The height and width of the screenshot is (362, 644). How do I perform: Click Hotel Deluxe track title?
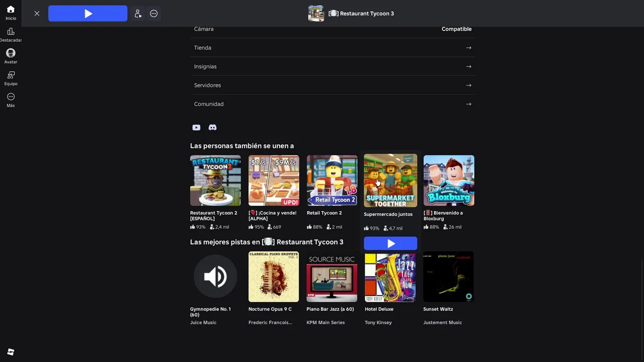tap(379, 309)
